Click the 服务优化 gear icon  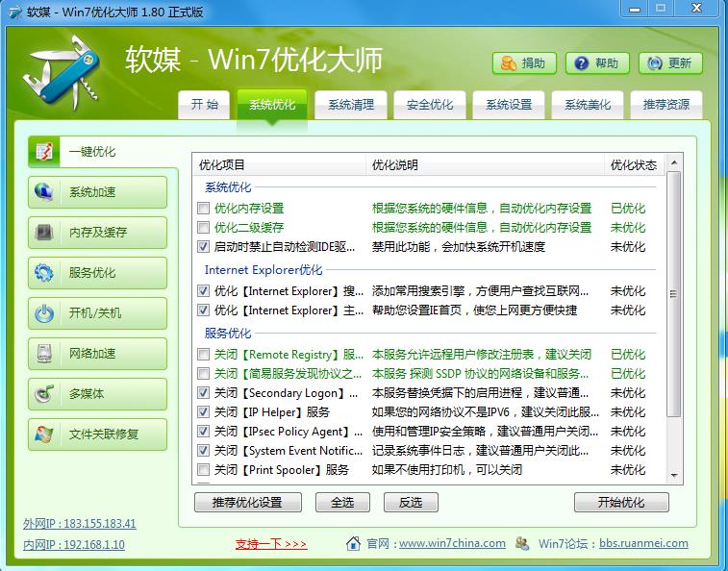coord(43,272)
